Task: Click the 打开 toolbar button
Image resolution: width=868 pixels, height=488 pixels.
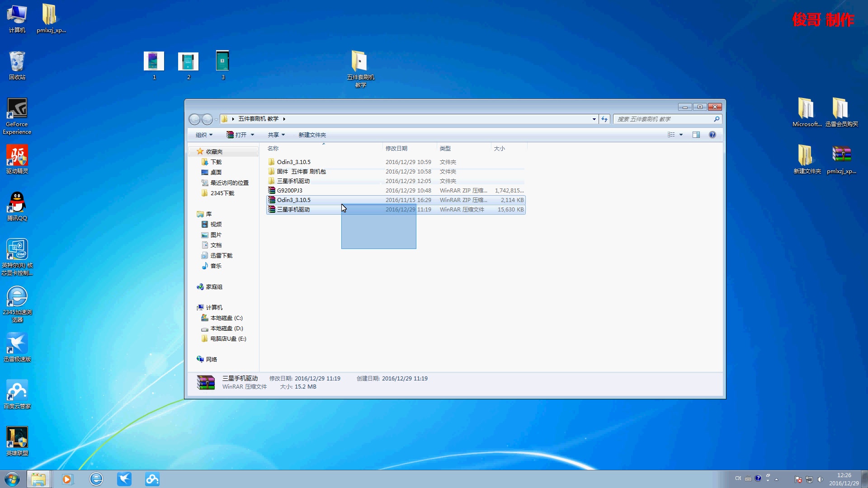Action: [x=236, y=135]
